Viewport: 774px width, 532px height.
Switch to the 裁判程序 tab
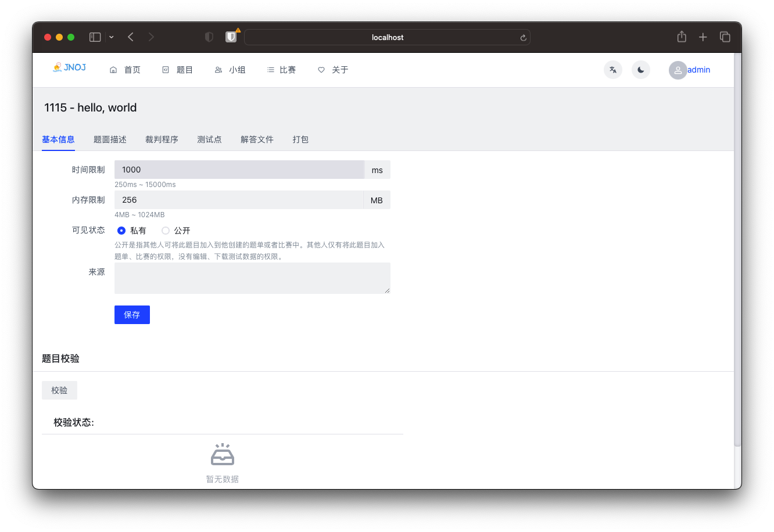click(x=162, y=139)
